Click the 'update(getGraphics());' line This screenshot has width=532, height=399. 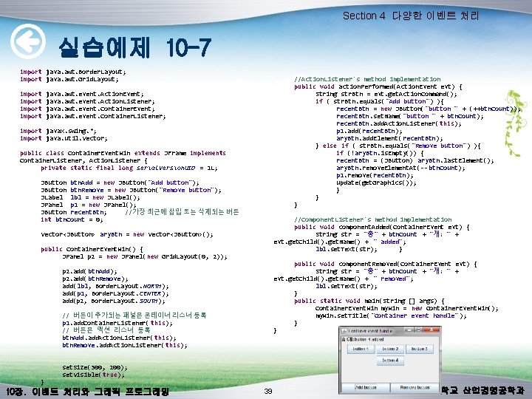tap(376, 183)
